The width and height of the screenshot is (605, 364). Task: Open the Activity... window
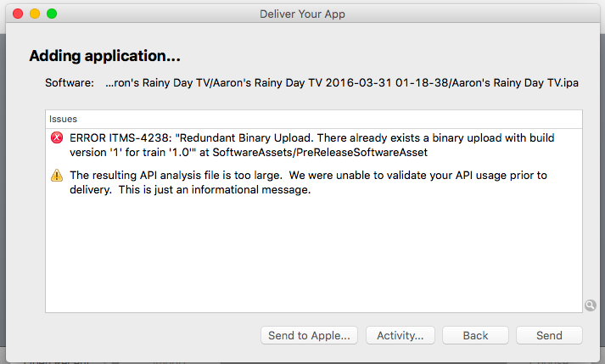(x=401, y=335)
